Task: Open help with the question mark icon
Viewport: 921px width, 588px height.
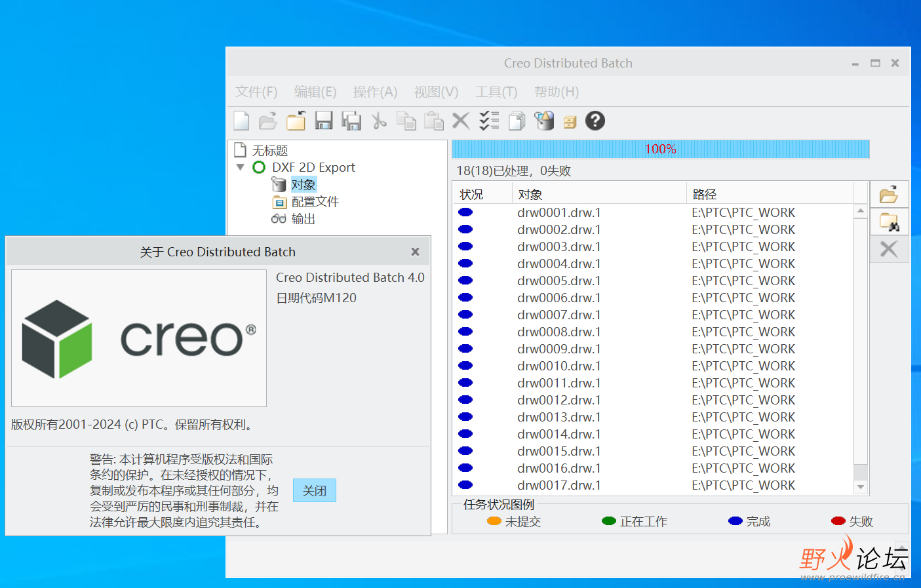Action: 595,121
